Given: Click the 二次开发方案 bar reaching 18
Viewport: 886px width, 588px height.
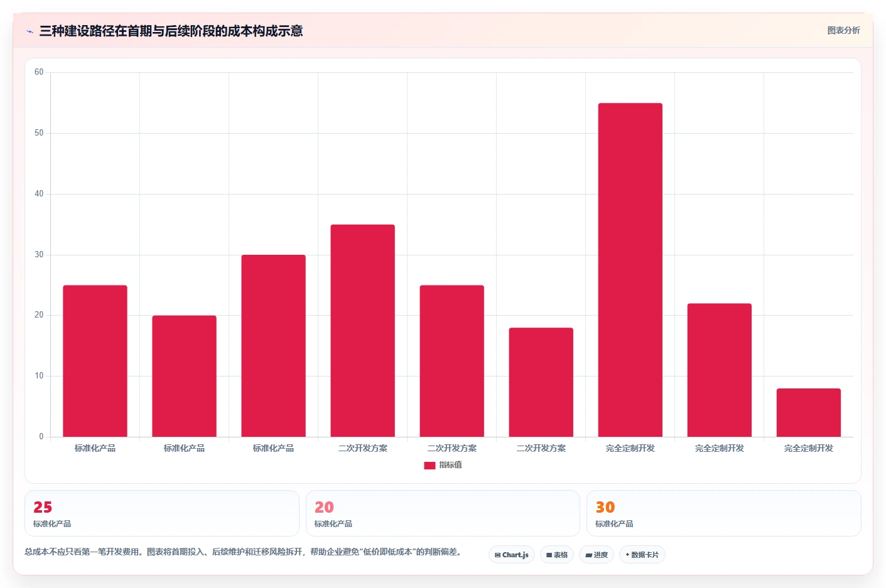Looking at the screenshot, I should 541,382.
